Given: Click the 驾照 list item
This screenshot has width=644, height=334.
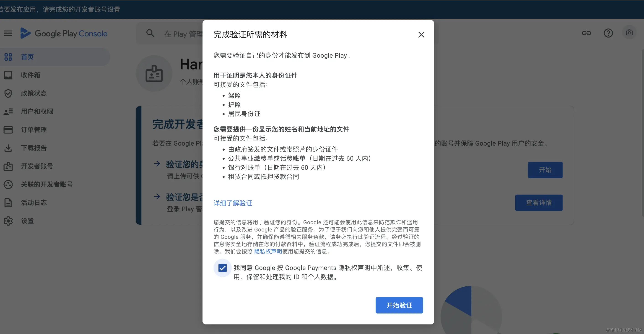Looking at the screenshot, I should click(x=234, y=95).
